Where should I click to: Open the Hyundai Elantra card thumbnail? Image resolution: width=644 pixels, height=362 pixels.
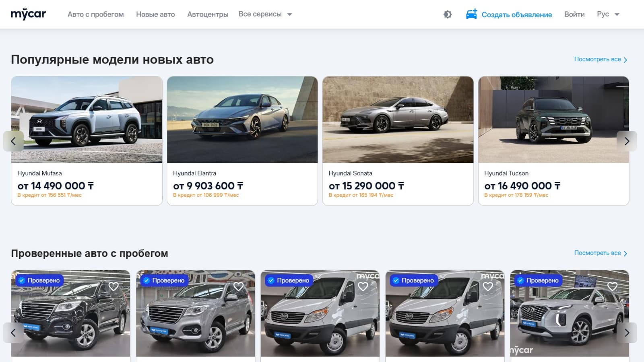pyautogui.click(x=242, y=120)
